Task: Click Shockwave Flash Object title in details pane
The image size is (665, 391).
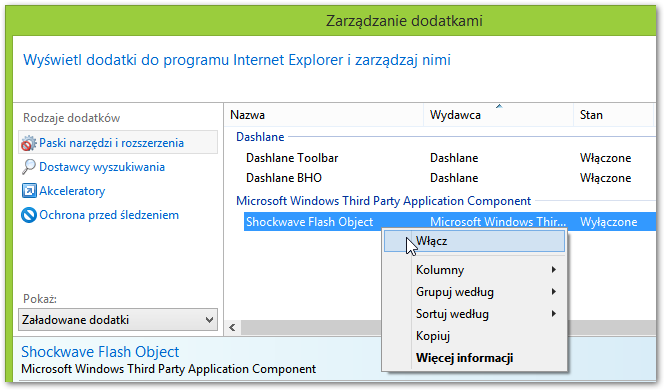Action: pyautogui.click(x=100, y=352)
